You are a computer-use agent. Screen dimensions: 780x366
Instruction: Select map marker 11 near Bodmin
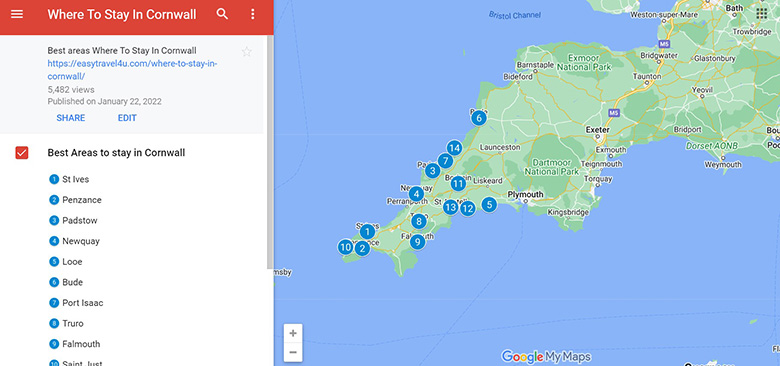pos(458,183)
